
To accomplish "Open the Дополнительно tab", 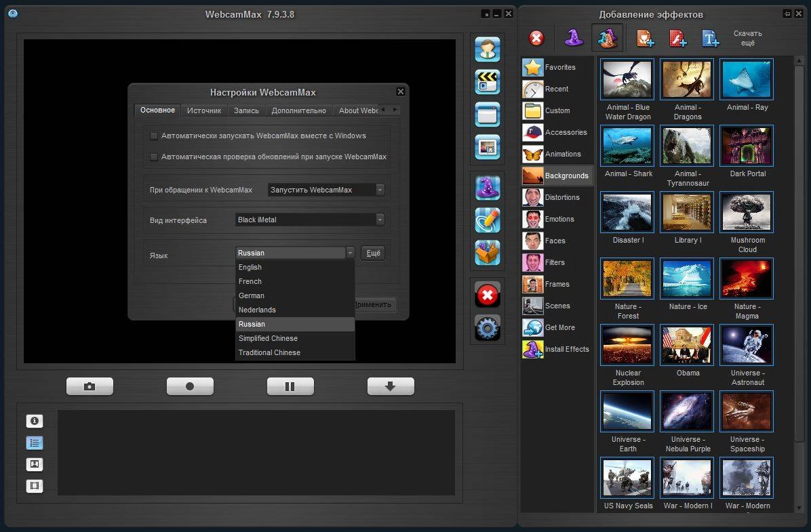I will (299, 110).
